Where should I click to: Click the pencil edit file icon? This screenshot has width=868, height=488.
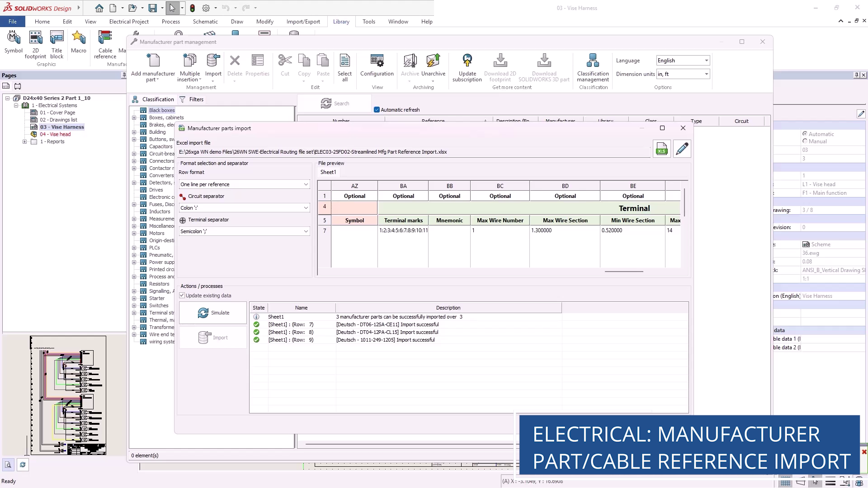tap(682, 149)
